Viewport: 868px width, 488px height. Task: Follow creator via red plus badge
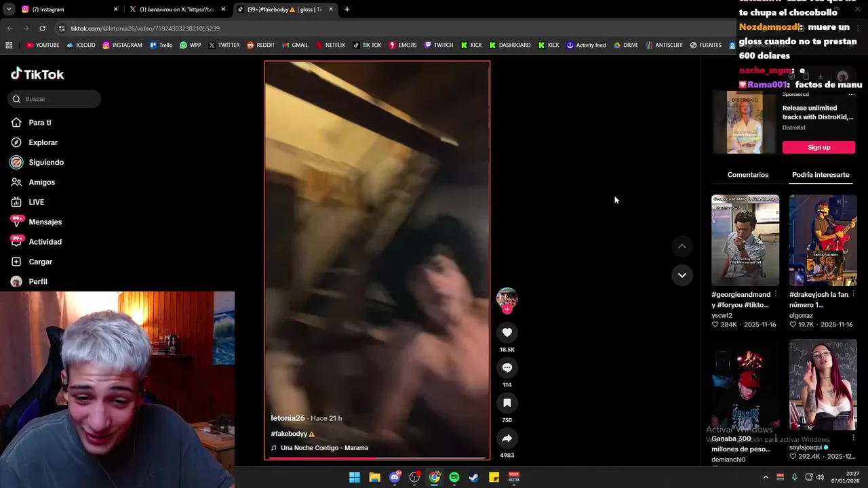tap(507, 309)
